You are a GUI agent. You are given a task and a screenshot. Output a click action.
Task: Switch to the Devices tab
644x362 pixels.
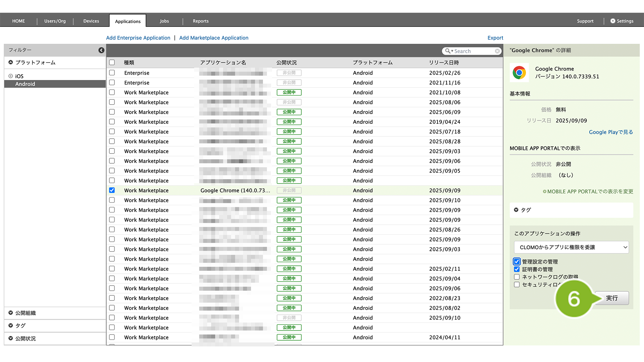pyautogui.click(x=91, y=21)
